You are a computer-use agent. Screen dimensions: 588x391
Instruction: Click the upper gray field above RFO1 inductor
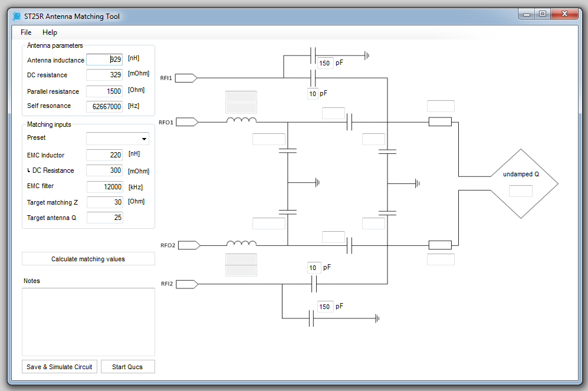pyautogui.click(x=241, y=96)
